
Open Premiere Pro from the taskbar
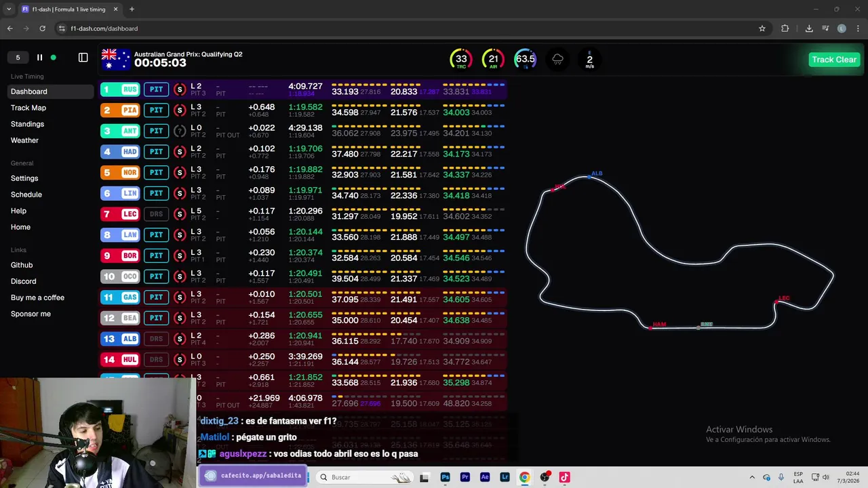coord(465,477)
